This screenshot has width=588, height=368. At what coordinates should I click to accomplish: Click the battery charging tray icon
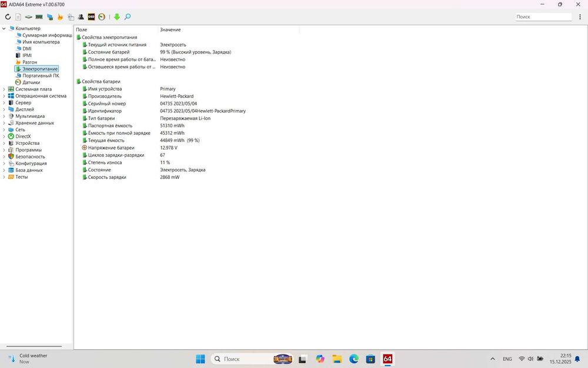tap(540, 359)
